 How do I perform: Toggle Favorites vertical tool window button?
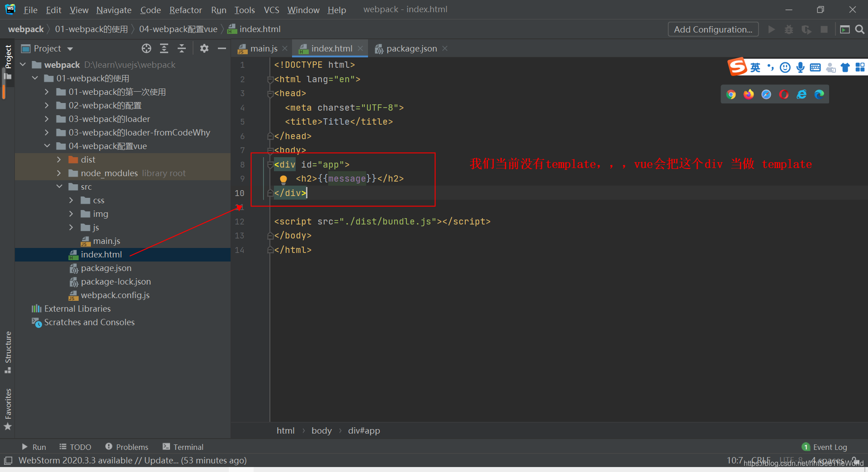pyautogui.click(x=8, y=409)
